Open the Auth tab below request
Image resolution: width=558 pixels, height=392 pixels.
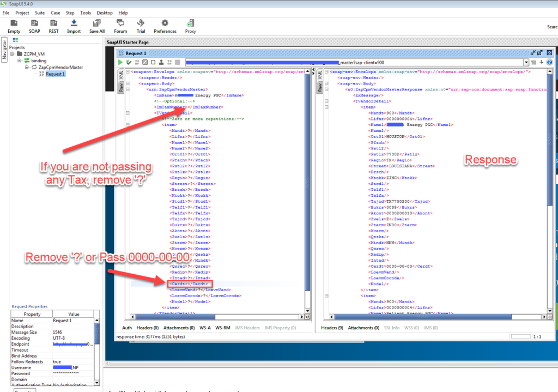pyautogui.click(x=127, y=328)
